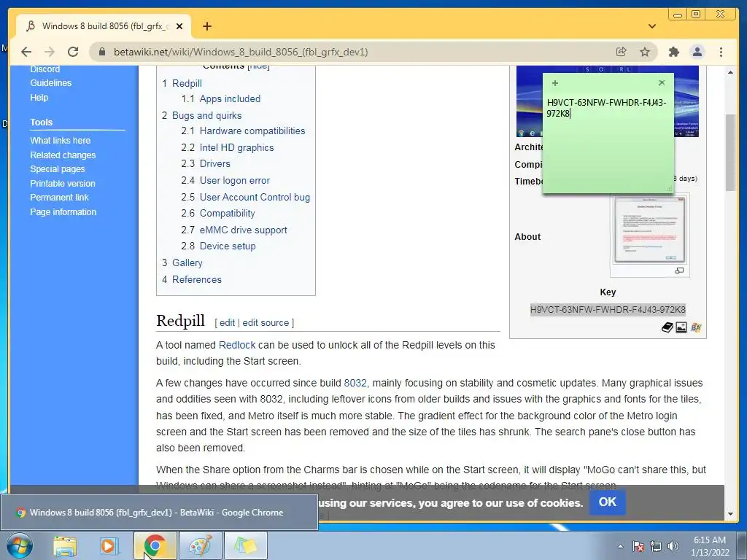Open the tab search chevron
This screenshot has width=747, height=560.
(652, 26)
